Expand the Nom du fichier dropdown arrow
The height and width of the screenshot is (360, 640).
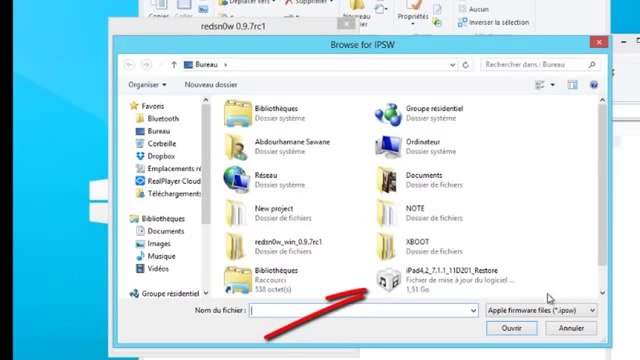click(473, 311)
